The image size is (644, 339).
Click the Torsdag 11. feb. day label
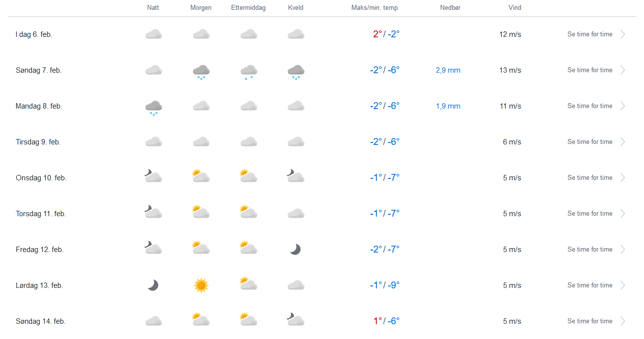coord(41,214)
